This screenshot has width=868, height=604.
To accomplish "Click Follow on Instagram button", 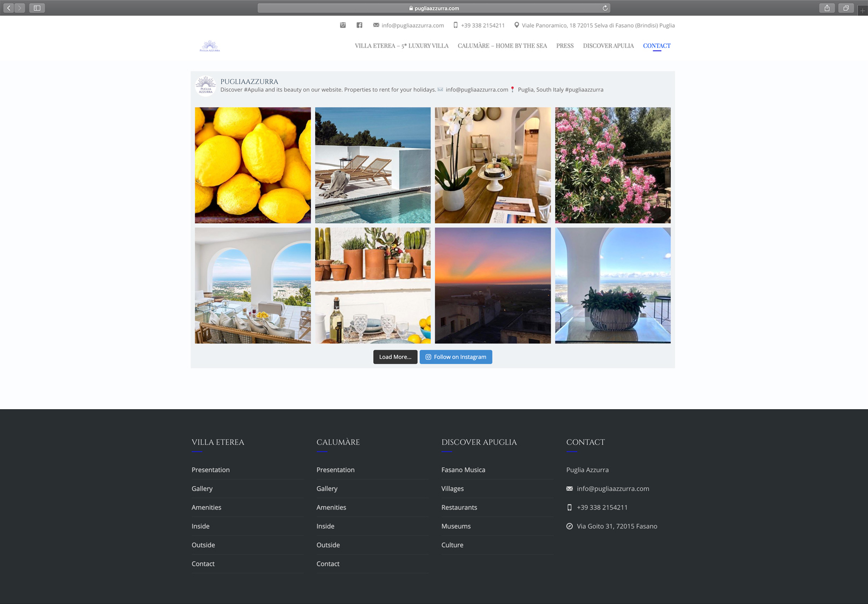I will (x=456, y=357).
